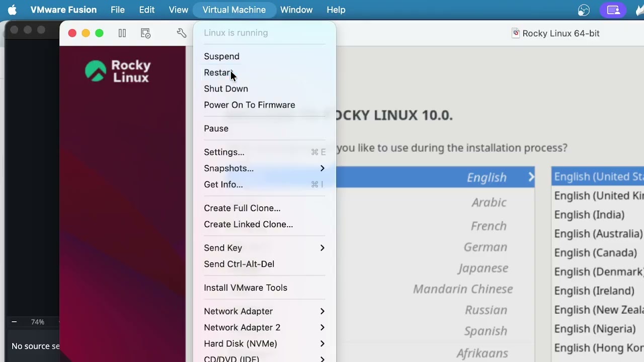The height and width of the screenshot is (362, 644).
Task: Select English (Australia) locale
Action: point(598,234)
